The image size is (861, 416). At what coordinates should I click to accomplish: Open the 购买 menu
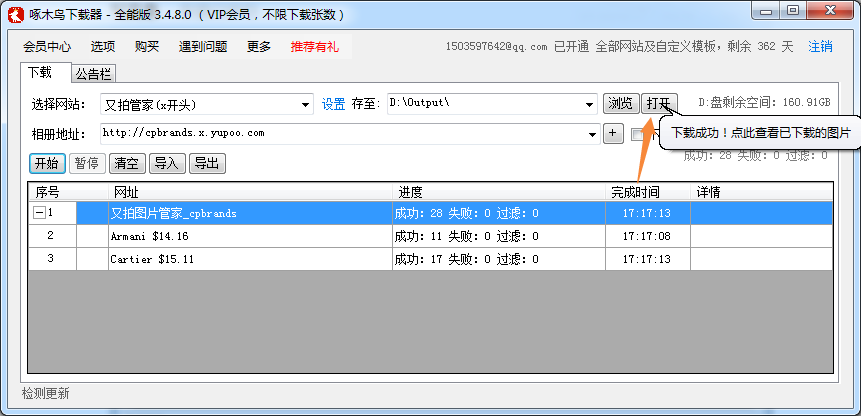(147, 47)
